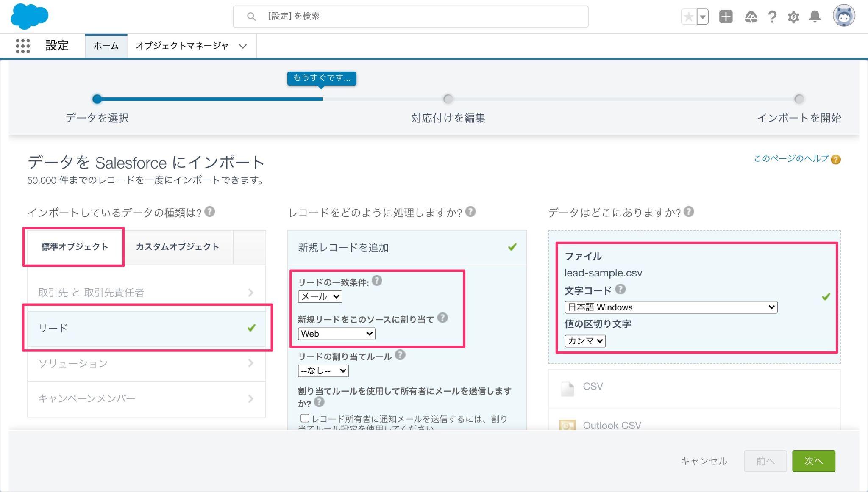Click help icon next to データの種類は?
868x492 pixels.
click(210, 211)
